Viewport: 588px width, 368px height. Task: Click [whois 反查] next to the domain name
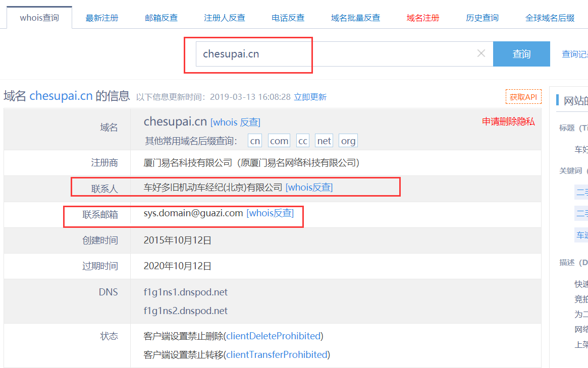click(x=235, y=122)
